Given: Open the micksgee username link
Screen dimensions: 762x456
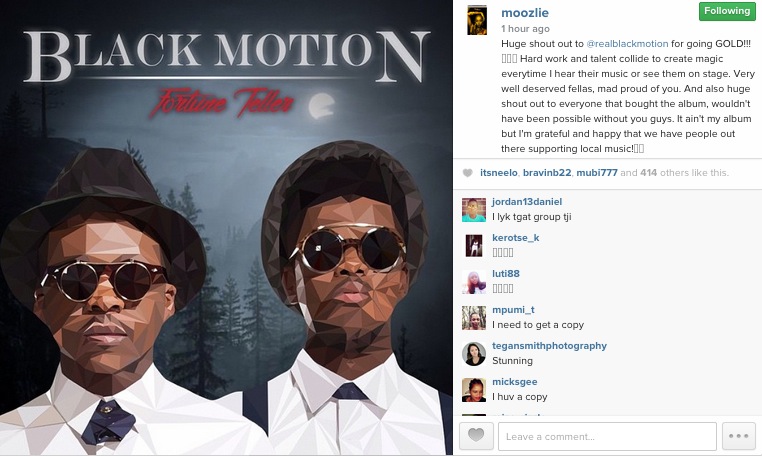Looking at the screenshot, I should click(515, 382).
